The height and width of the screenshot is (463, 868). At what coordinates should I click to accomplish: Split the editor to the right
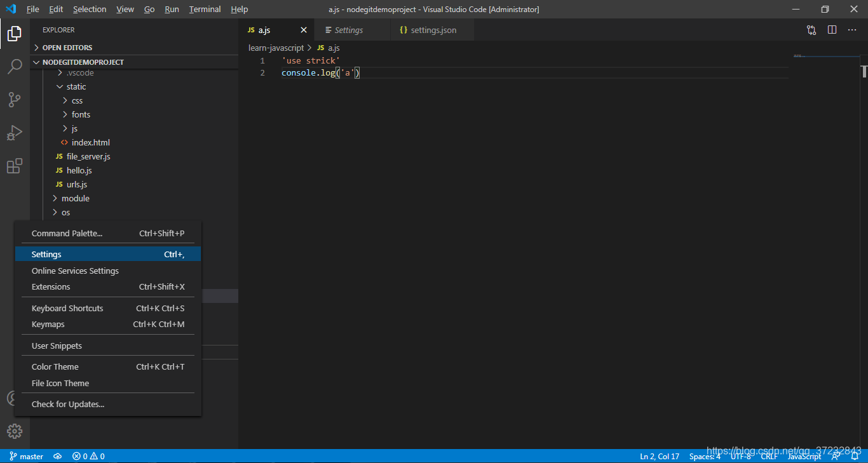click(x=832, y=30)
